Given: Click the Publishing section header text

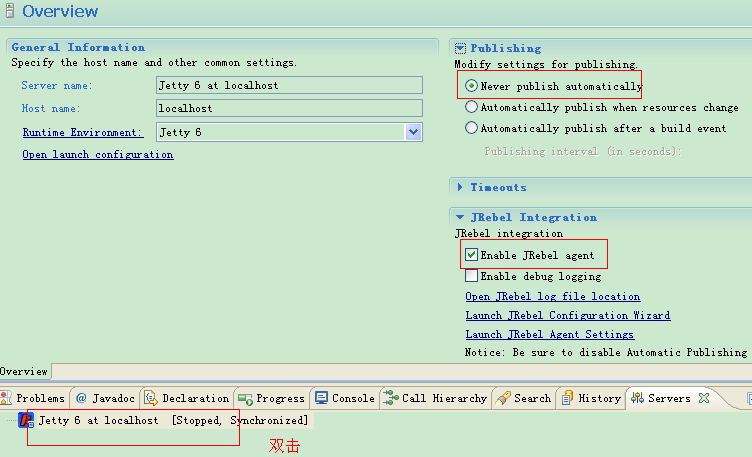Looking at the screenshot, I should click(x=505, y=48).
